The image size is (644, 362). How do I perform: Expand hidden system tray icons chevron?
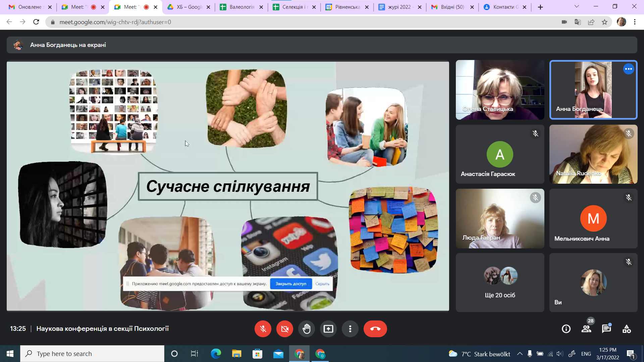520,354
